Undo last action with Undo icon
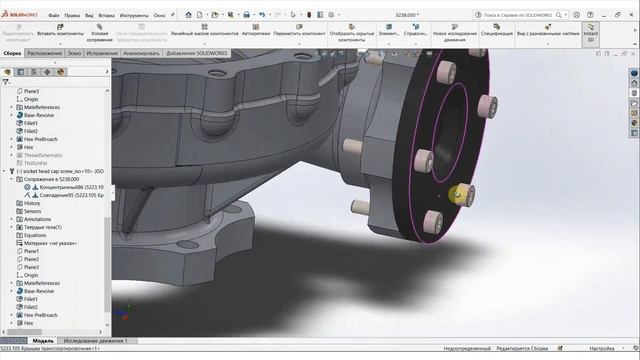Viewport: 640px width, 360px height. pos(262,15)
